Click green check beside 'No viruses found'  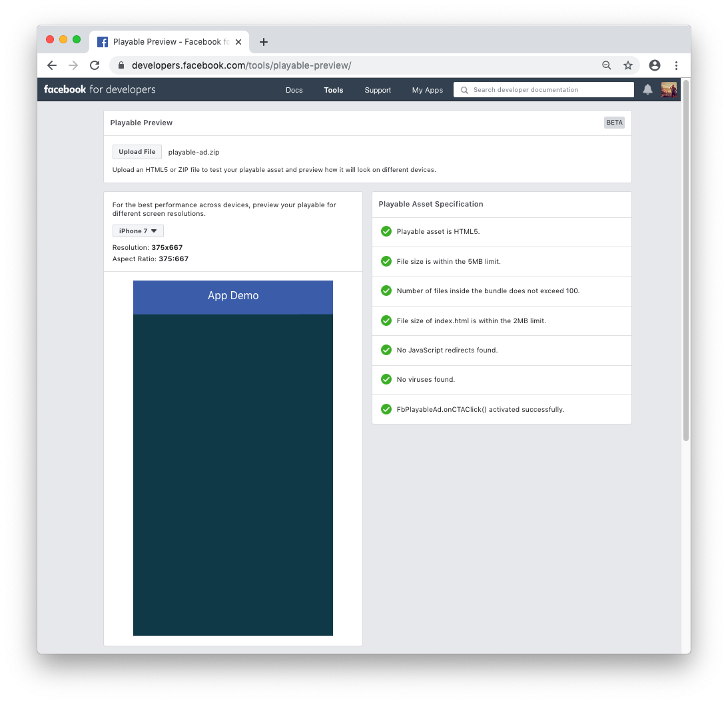tap(386, 379)
